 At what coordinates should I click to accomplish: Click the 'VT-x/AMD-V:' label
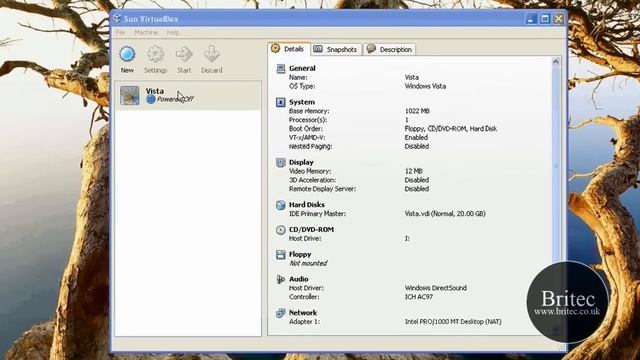[x=307, y=138]
